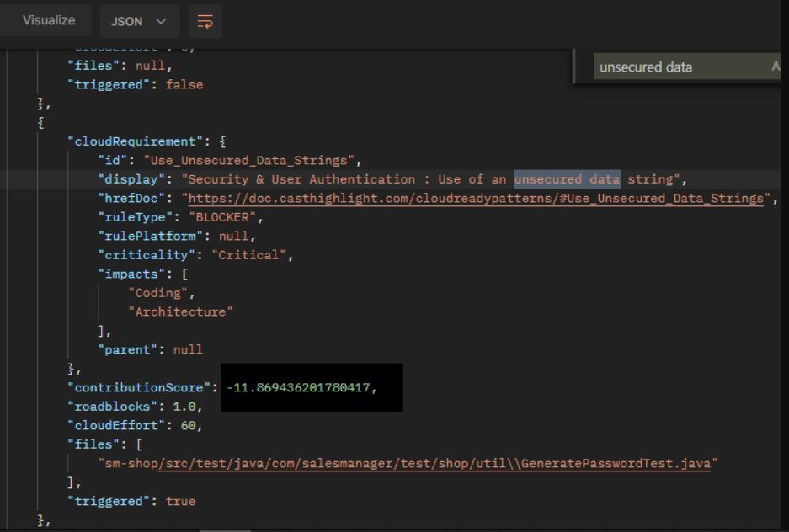Click the "ruleType" key

[x=135, y=217]
